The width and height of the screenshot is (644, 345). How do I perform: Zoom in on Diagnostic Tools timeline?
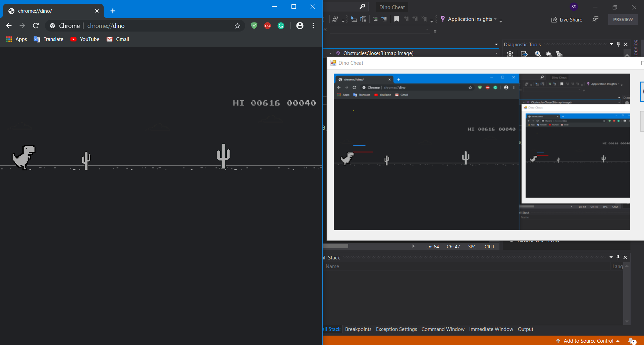point(538,54)
